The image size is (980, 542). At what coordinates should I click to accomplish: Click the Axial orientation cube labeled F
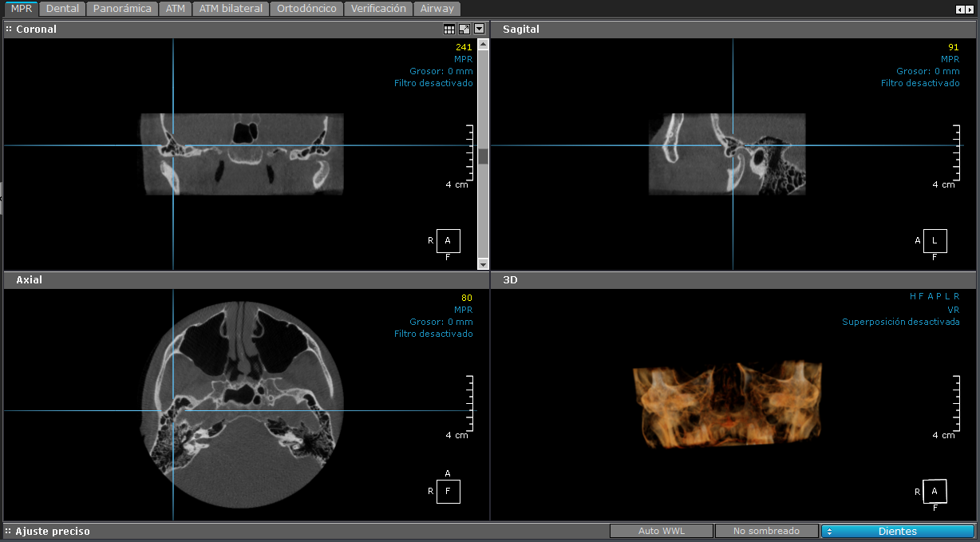(448, 491)
